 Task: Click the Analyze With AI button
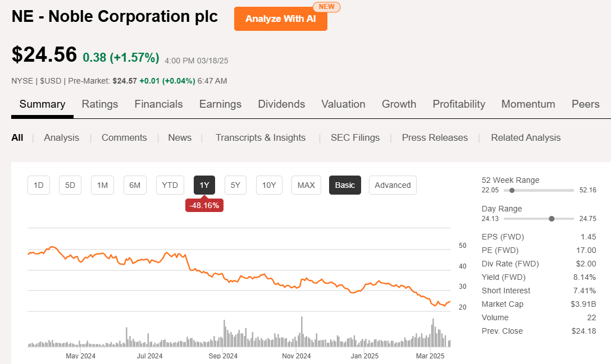(280, 19)
